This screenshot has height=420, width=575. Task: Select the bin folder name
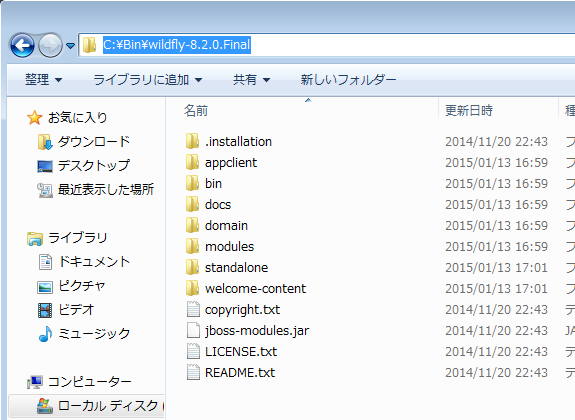(x=213, y=183)
